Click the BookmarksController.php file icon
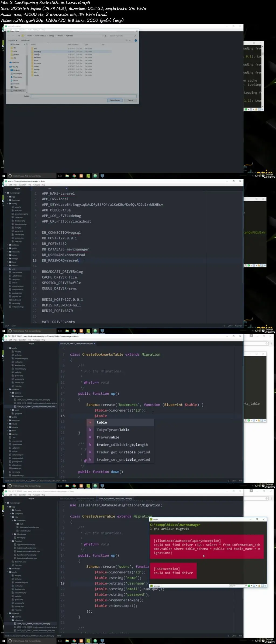This screenshot has width=276, height=644. [18, 527]
